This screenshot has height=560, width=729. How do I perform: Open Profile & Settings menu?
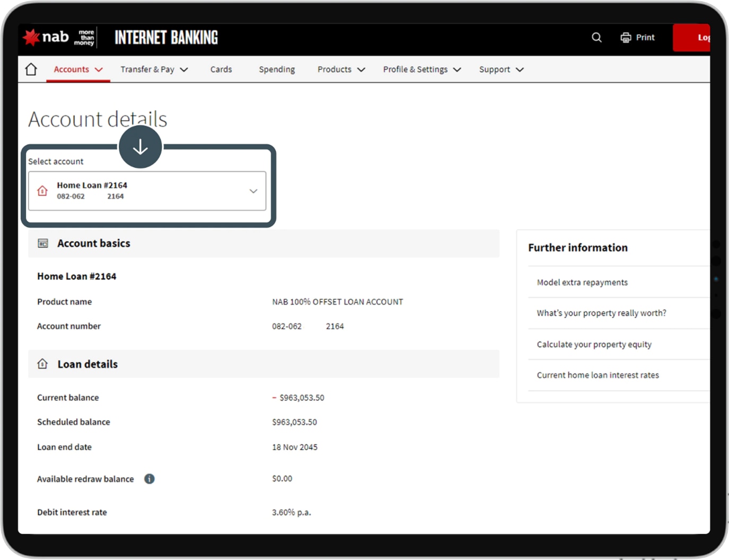click(x=421, y=69)
